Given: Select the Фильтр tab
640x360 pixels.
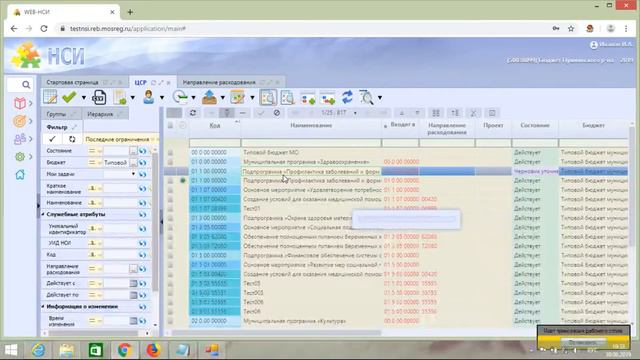Looking at the screenshot, I should [57, 127].
